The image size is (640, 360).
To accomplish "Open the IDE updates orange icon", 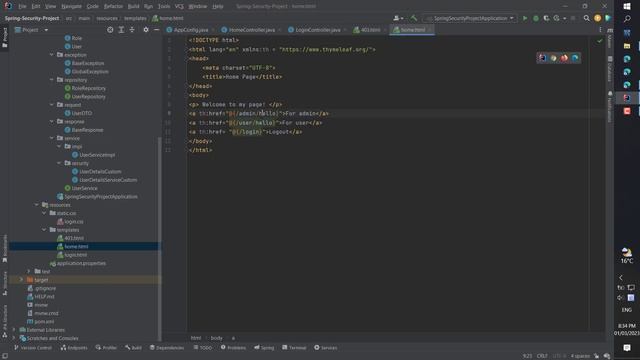I will click(598, 18).
